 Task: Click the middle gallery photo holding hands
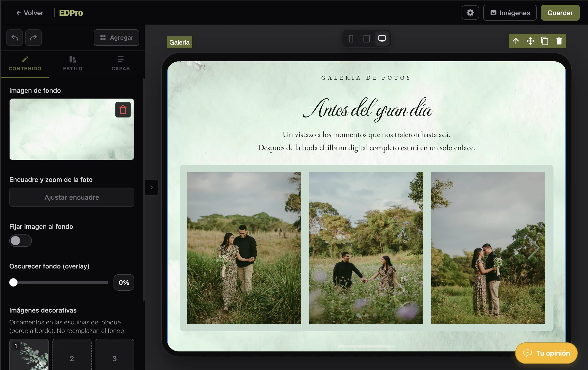coord(366,248)
